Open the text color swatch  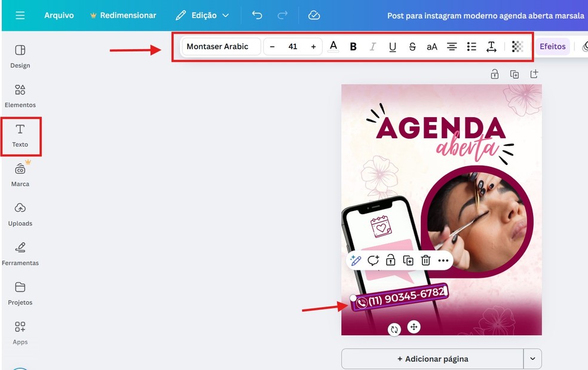coord(333,46)
